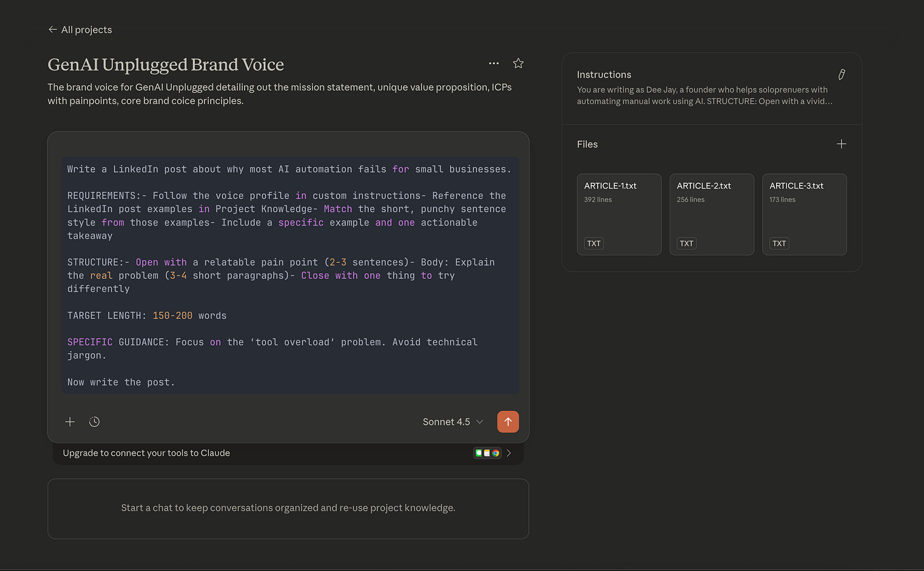Open the three-dot project options menu
This screenshot has height=571, width=924.
pos(494,64)
